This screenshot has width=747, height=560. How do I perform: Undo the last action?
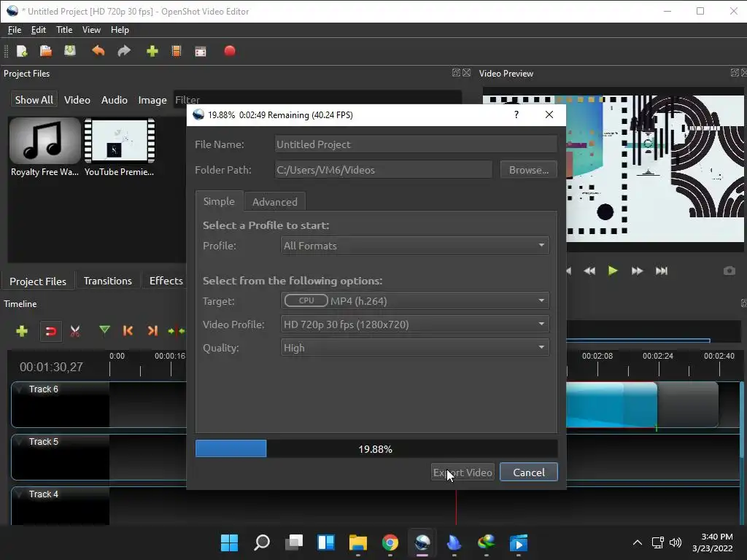pos(98,51)
